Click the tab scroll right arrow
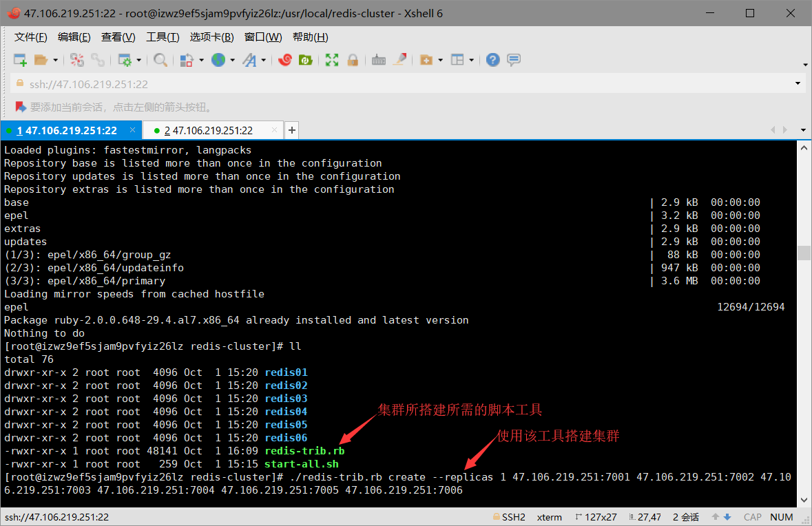Screen dimensions: 812x526 [785, 130]
